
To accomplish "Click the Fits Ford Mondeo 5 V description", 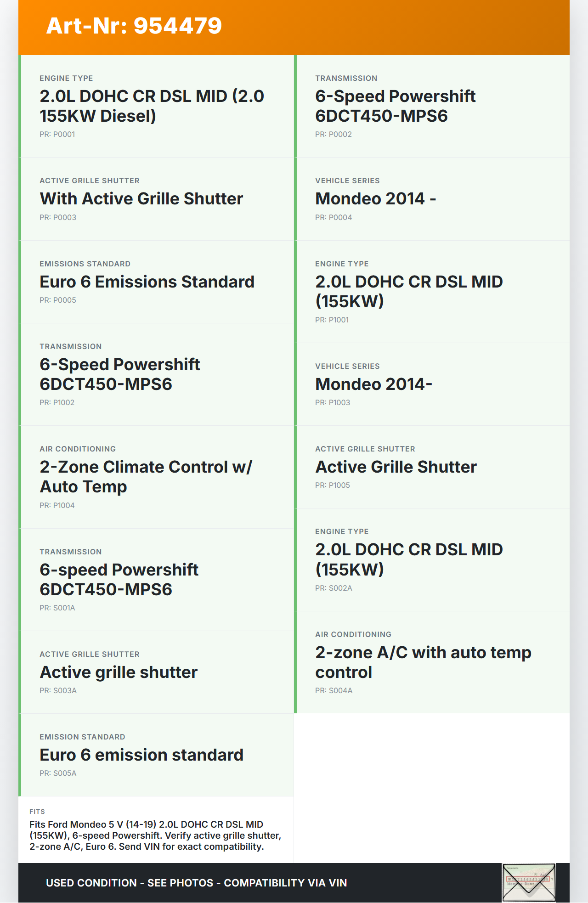I will 155,835.
